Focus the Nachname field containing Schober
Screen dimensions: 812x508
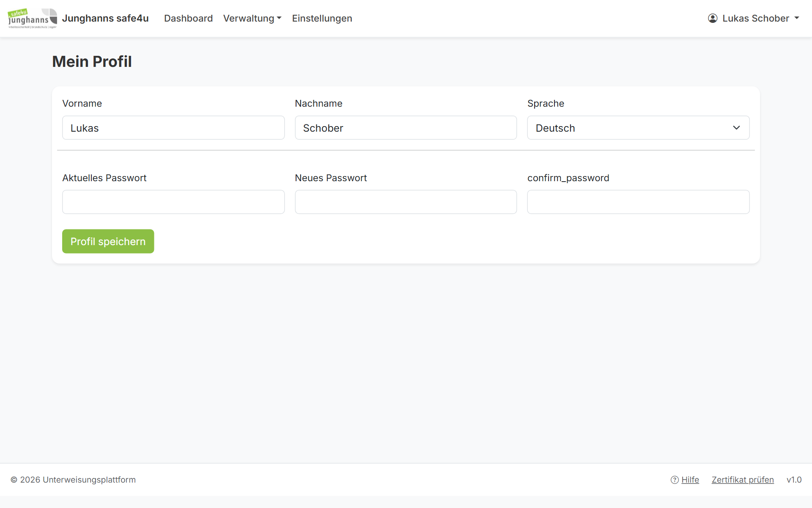pos(406,128)
